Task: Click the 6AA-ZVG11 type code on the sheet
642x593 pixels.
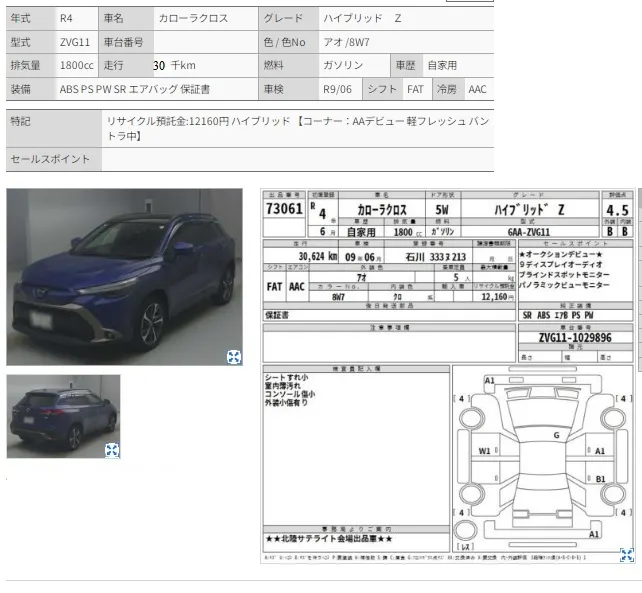Action: click(x=529, y=232)
